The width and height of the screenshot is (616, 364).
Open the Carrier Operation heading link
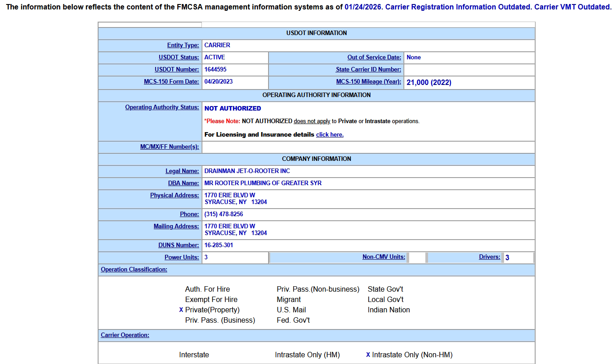point(125,335)
